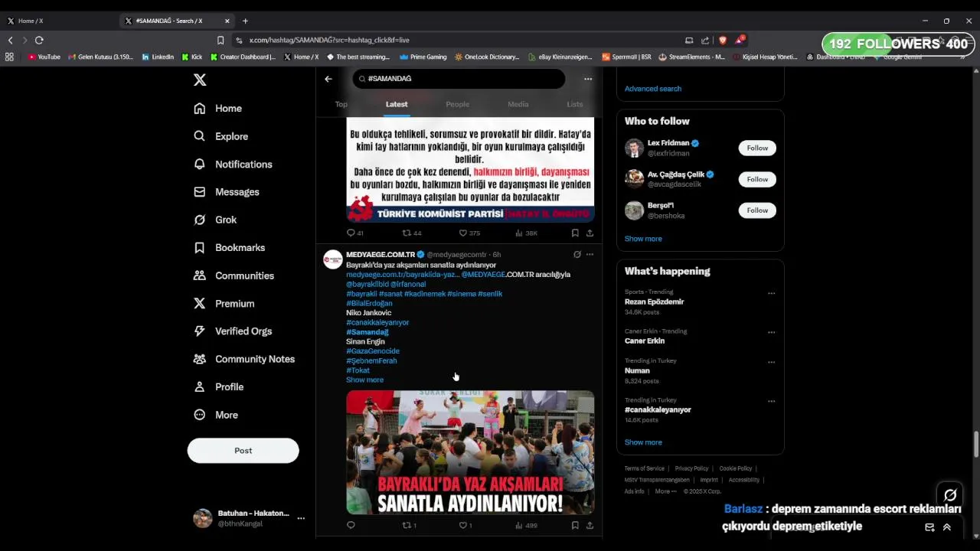Open more options on MEDYAEGE post

[x=590, y=254]
